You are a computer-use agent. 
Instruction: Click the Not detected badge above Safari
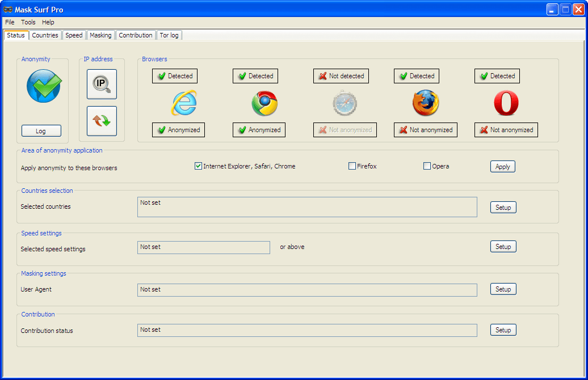(x=341, y=75)
